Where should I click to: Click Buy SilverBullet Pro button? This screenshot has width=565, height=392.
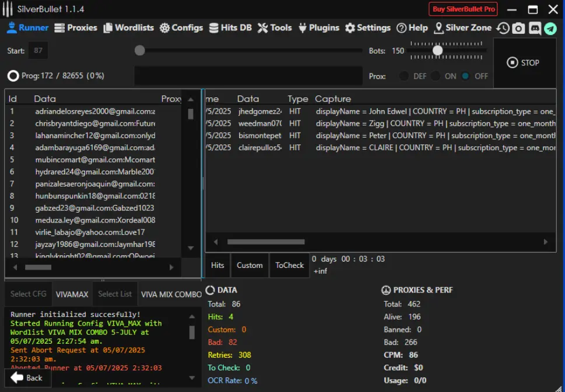click(463, 9)
